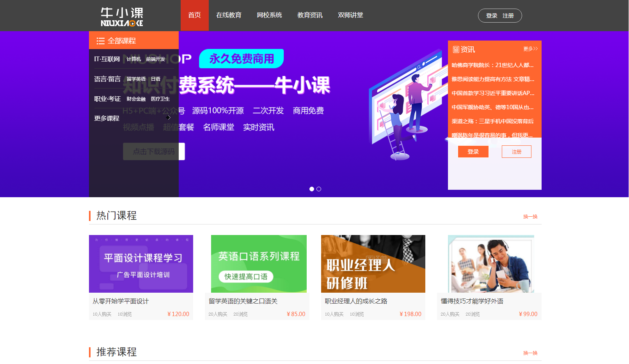Open the 英语口语系列课程 course thumbnail

click(259, 264)
